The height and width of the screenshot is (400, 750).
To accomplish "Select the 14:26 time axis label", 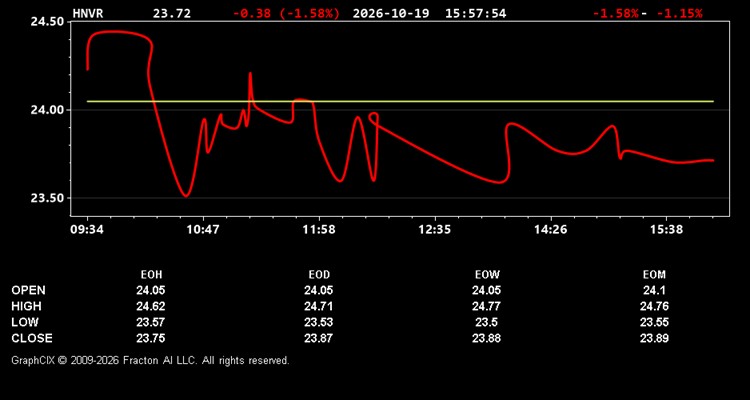I will (x=551, y=230).
